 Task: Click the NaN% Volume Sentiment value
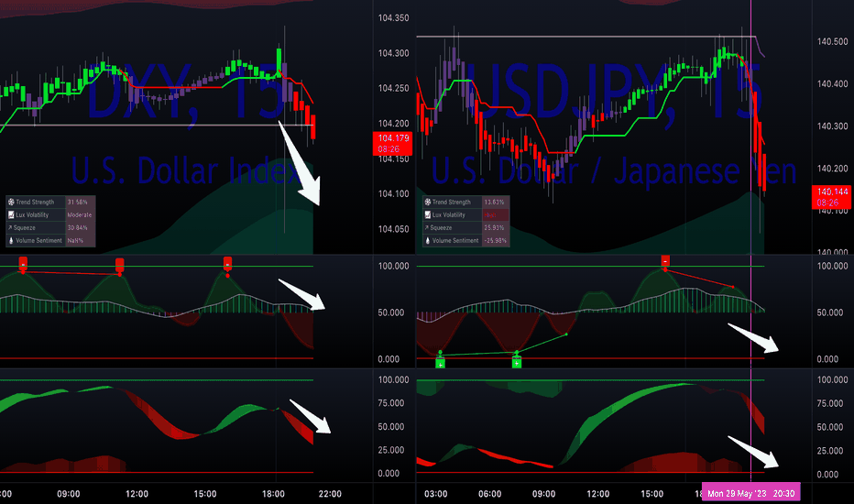(x=75, y=240)
